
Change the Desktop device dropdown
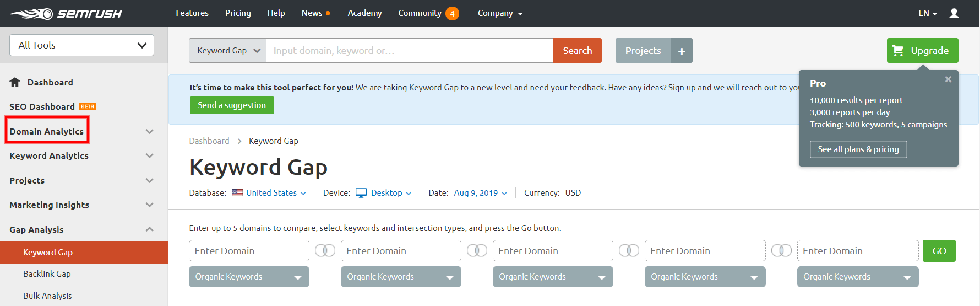pos(384,193)
